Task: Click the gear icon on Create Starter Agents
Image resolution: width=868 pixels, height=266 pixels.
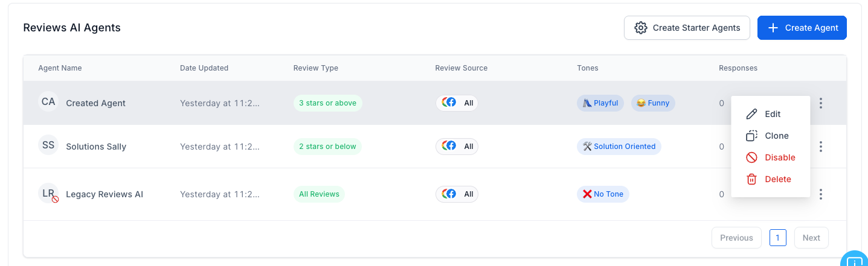Action: pos(640,28)
